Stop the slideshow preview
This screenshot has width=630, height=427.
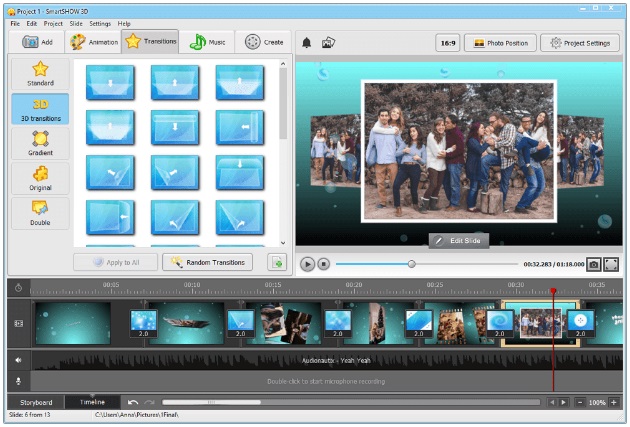323,264
